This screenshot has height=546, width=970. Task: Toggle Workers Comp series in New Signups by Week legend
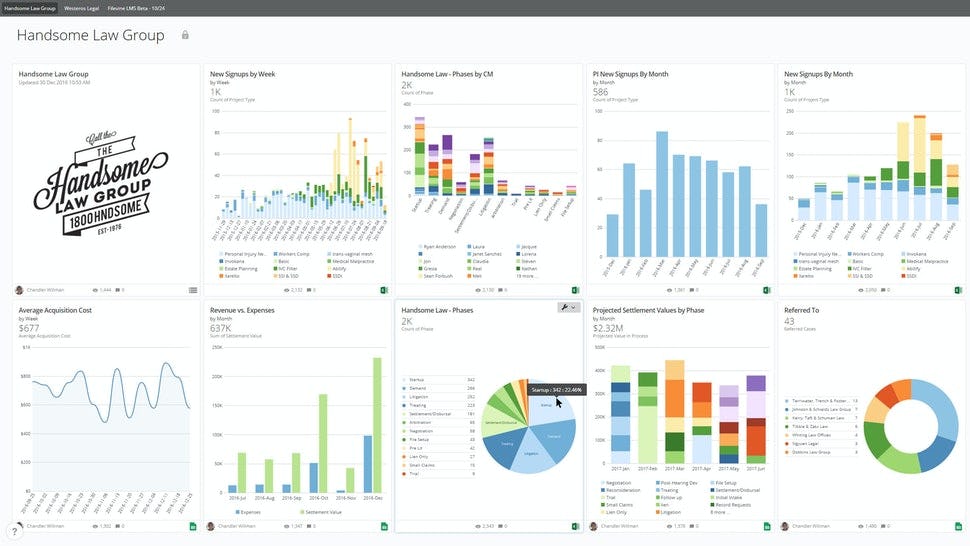[x=292, y=254]
